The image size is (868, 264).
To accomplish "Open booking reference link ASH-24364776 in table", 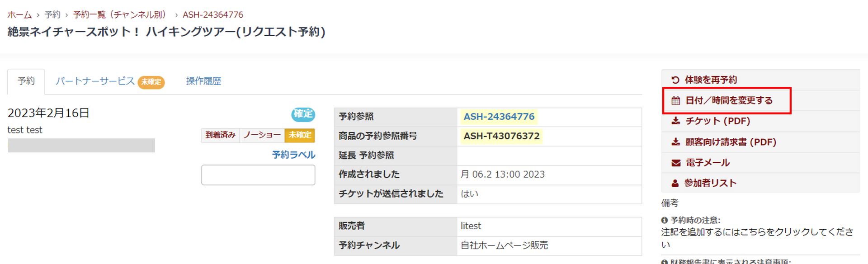I will [x=499, y=117].
